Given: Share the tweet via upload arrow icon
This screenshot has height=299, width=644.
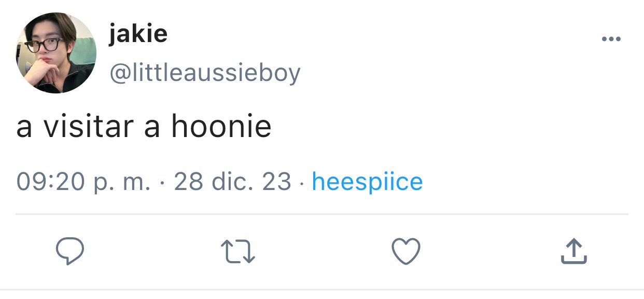Looking at the screenshot, I should (x=574, y=252).
